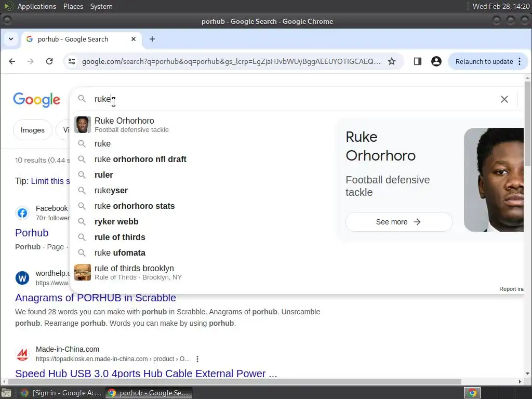Click the magnifier icon in search box

[82, 99]
